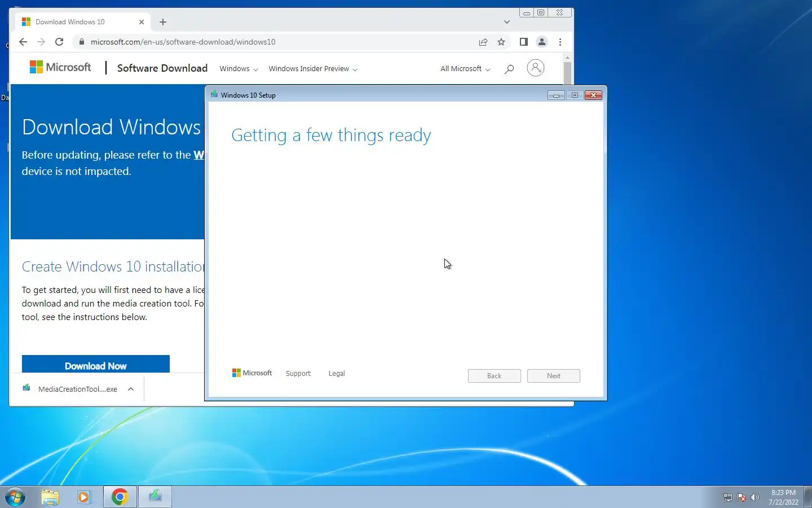This screenshot has height=508, width=812.
Task: Reload the Microsoft download page
Action: click(59, 42)
